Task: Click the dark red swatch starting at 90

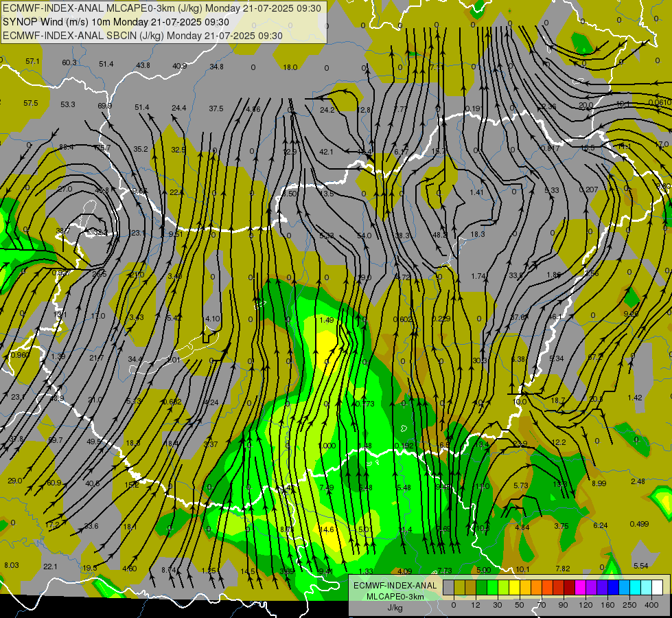Action: point(569,587)
